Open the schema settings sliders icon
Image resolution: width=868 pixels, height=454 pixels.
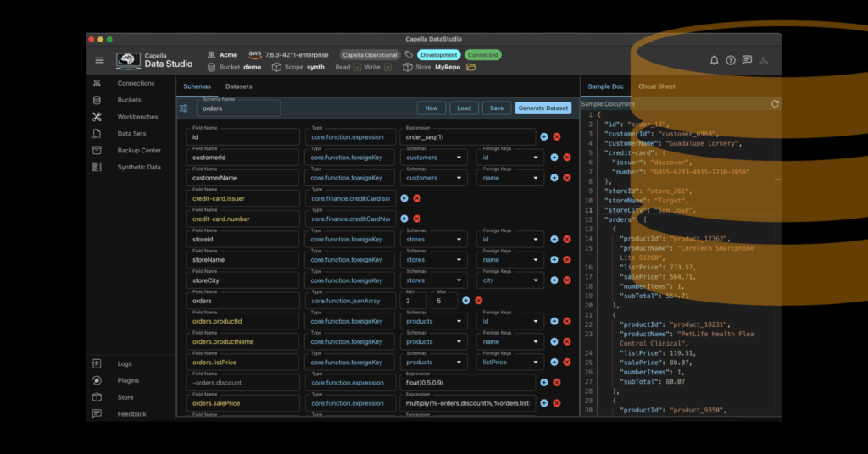tap(184, 108)
